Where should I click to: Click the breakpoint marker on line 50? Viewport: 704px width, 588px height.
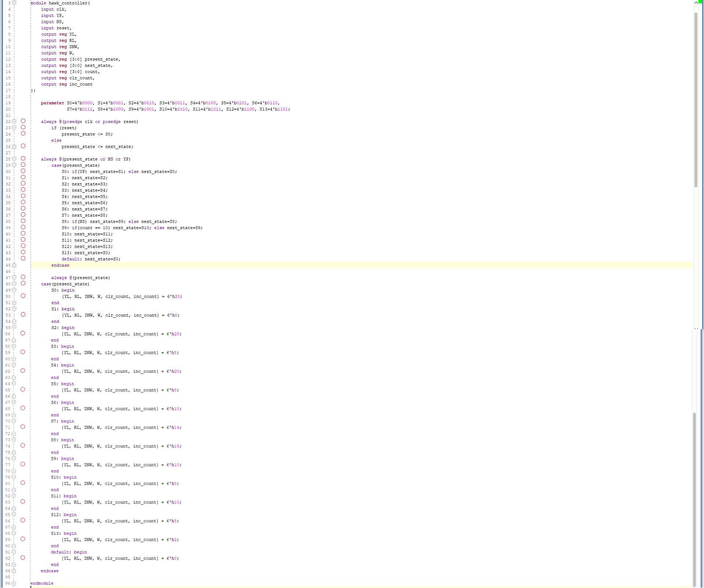coord(23,296)
